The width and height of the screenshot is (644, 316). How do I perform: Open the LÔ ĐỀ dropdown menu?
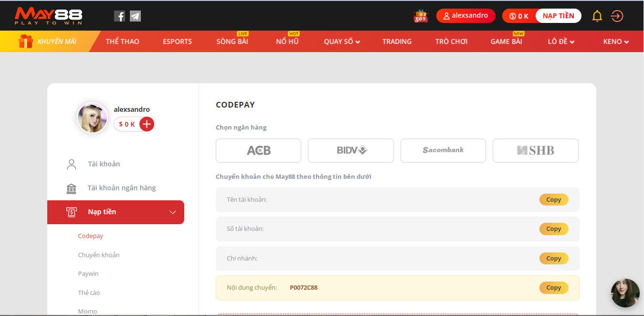click(561, 41)
